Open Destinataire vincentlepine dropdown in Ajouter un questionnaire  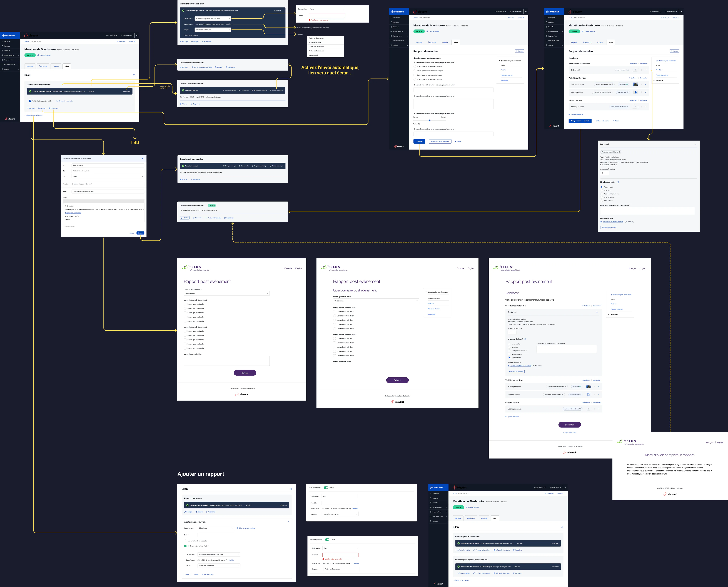point(219,554)
